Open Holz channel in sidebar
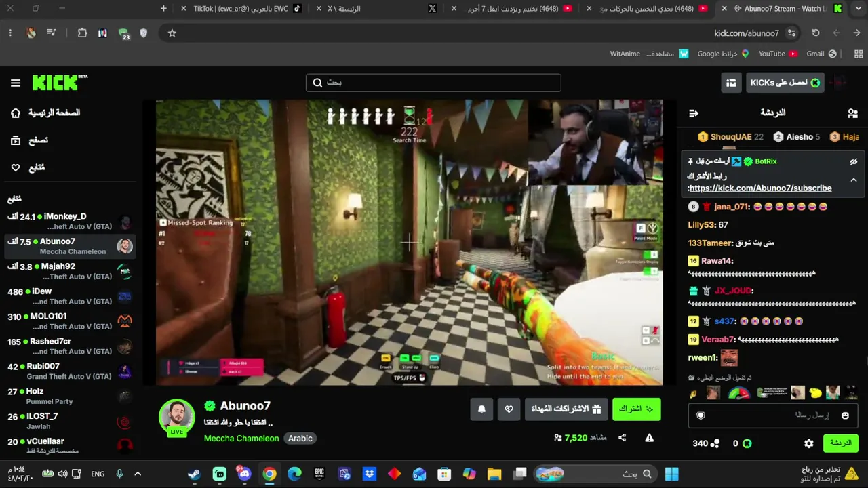This screenshot has width=868, height=488. (70, 396)
